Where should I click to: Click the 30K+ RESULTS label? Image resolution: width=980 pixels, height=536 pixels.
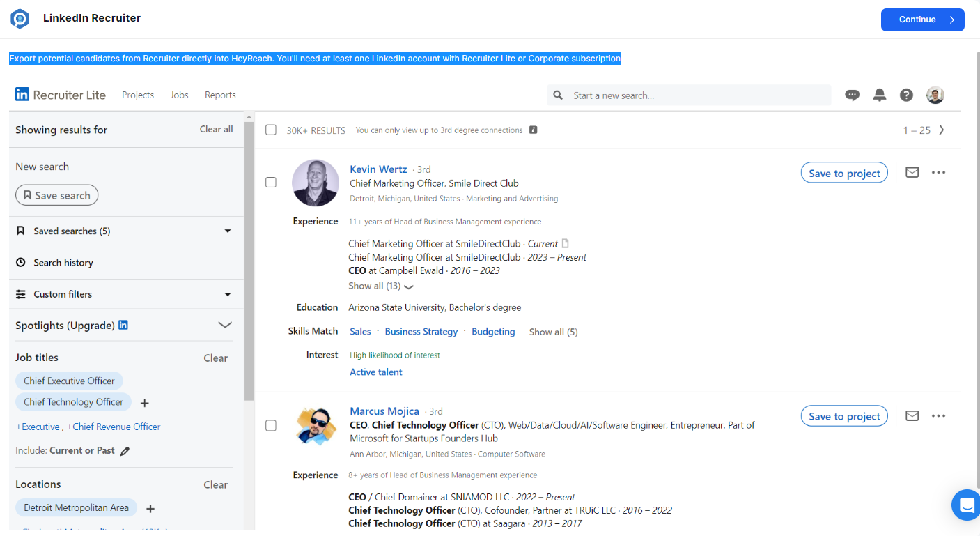click(x=316, y=130)
